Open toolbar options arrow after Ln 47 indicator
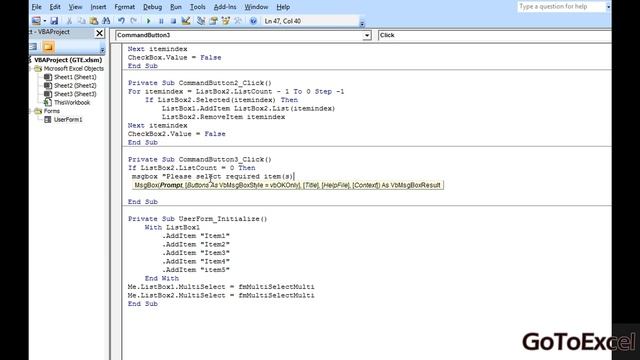Image resolution: width=640 pixels, height=360 pixels. pos(362,24)
